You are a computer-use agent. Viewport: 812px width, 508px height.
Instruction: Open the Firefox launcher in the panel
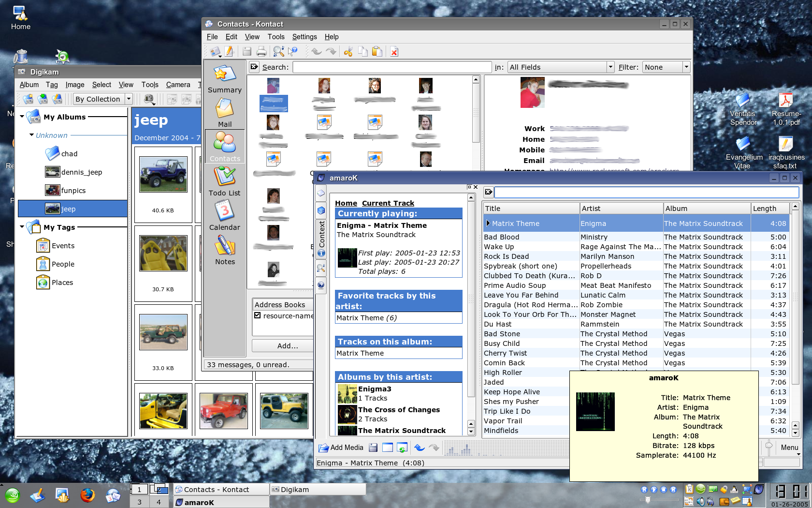(87, 495)
